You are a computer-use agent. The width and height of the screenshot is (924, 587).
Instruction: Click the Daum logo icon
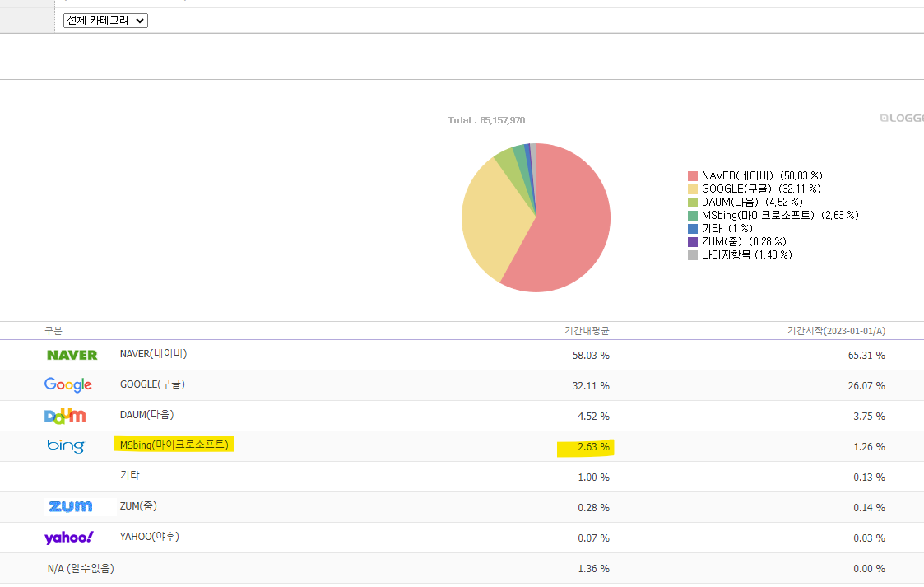65,416
